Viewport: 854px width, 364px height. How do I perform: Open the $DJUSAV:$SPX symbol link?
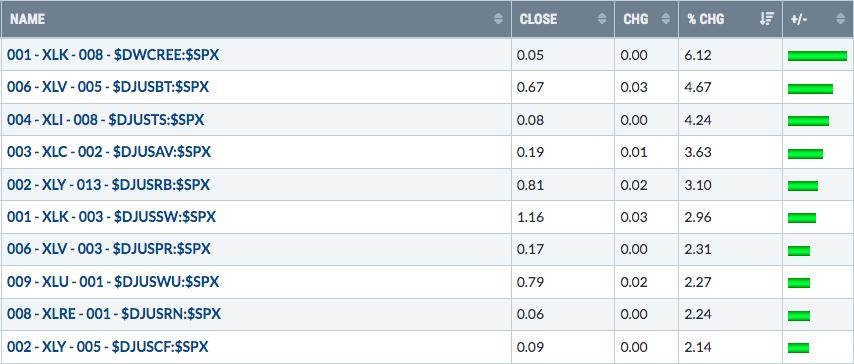tap(109, 152)
